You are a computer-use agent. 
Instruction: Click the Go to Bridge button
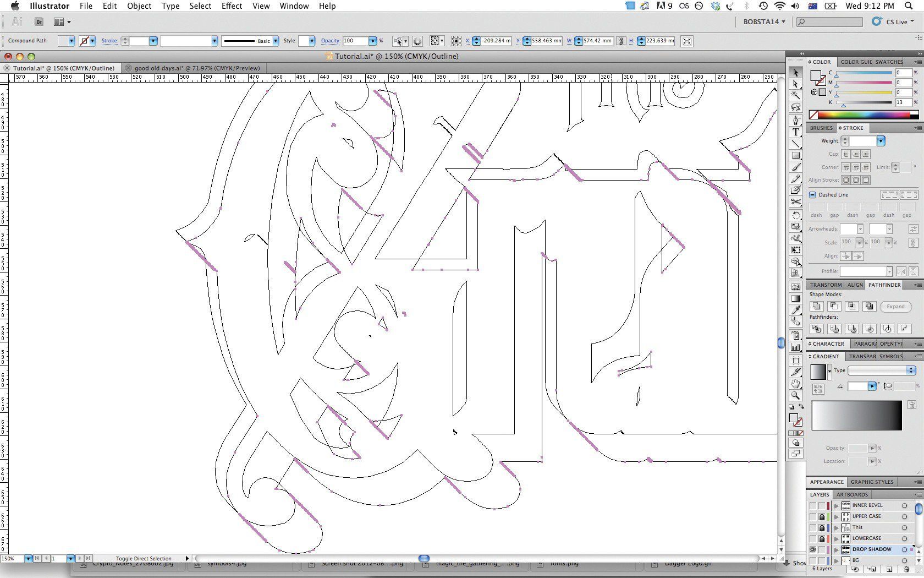[39, 21]
